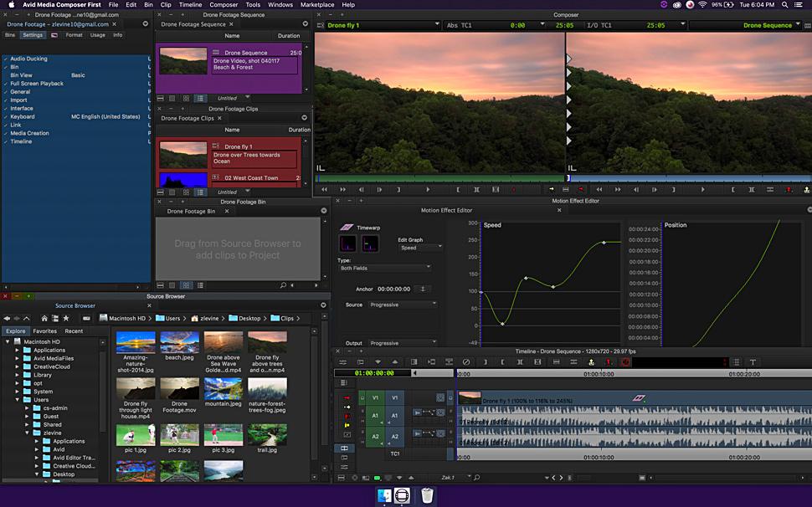Collapse the Users folder in the tree

pos(17,400)
